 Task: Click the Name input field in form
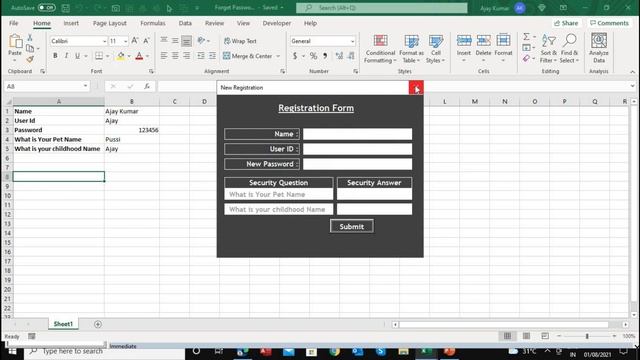tap(357, 134)
